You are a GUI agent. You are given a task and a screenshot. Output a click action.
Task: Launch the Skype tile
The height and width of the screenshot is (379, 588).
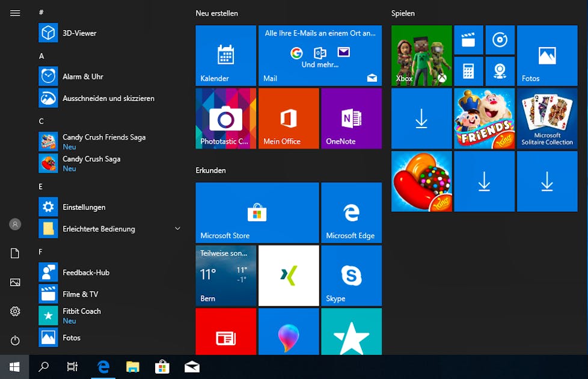coord(351,276)
